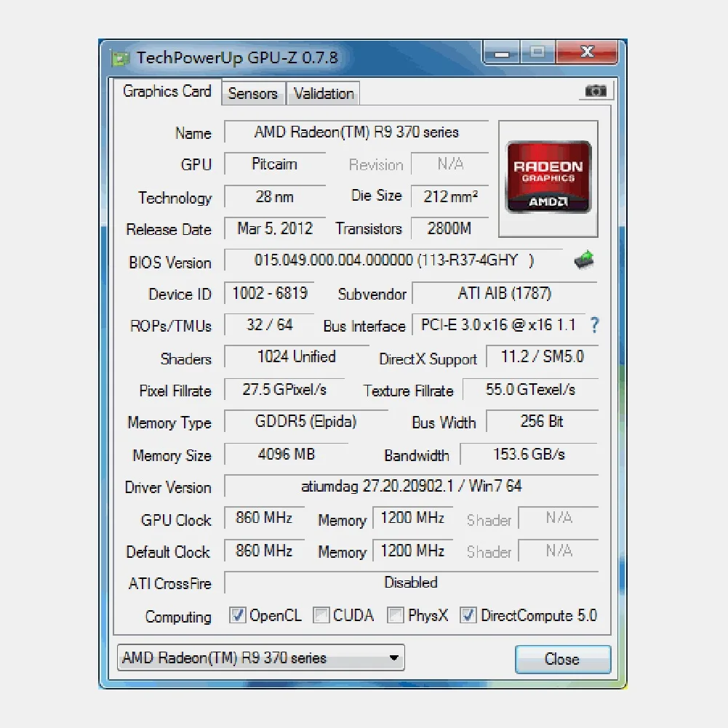This screenshot has height=728, width=728.
Task: Click the bus interface question mark
Action: click(594, 325)
